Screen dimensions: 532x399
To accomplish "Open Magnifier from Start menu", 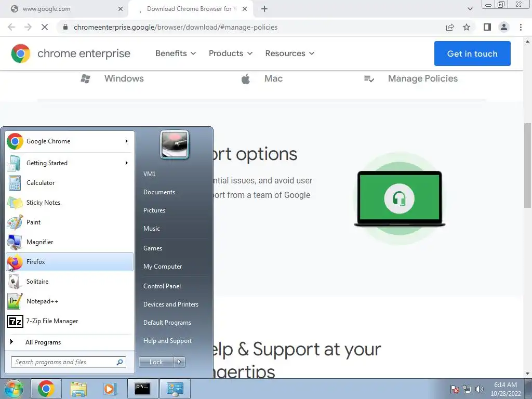I will [x=70, y=242].
